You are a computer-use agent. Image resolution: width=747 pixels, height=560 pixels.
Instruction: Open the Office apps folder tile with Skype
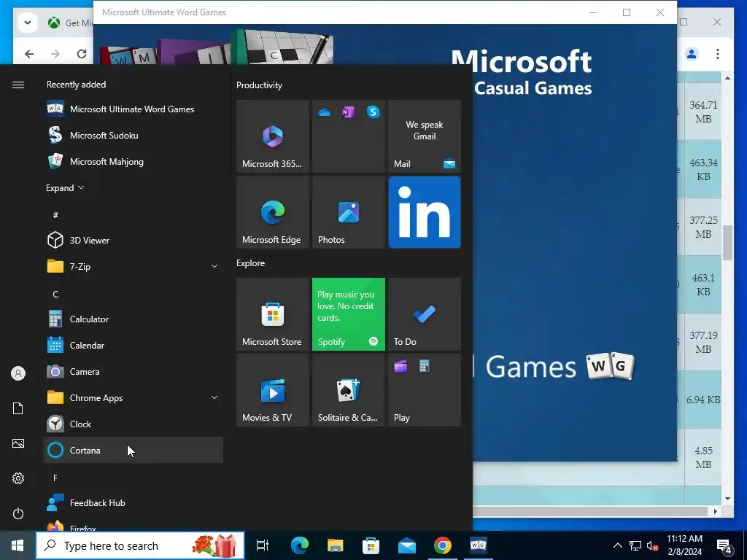pos(348,136)
